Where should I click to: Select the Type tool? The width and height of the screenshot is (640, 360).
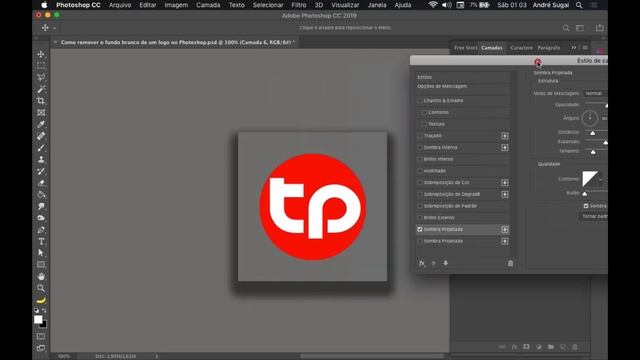tap(41, 242)
